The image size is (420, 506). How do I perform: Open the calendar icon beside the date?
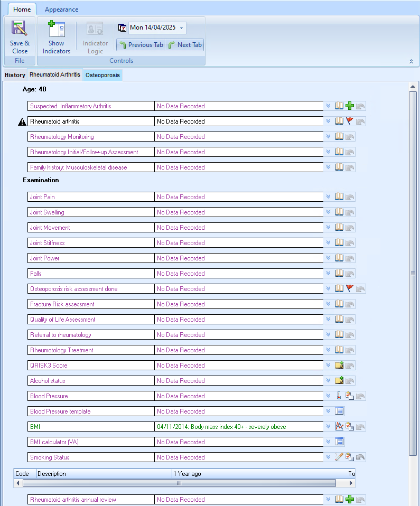click(122, 28)
